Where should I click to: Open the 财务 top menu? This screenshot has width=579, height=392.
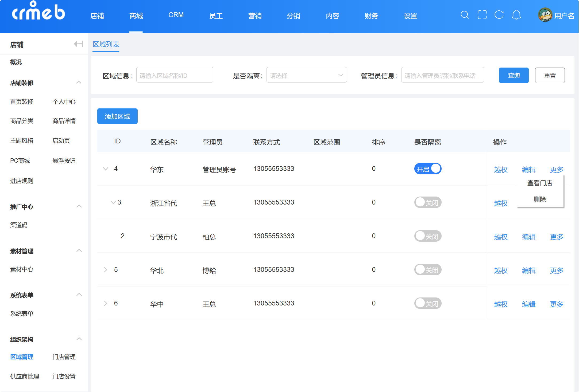(371, 16)
